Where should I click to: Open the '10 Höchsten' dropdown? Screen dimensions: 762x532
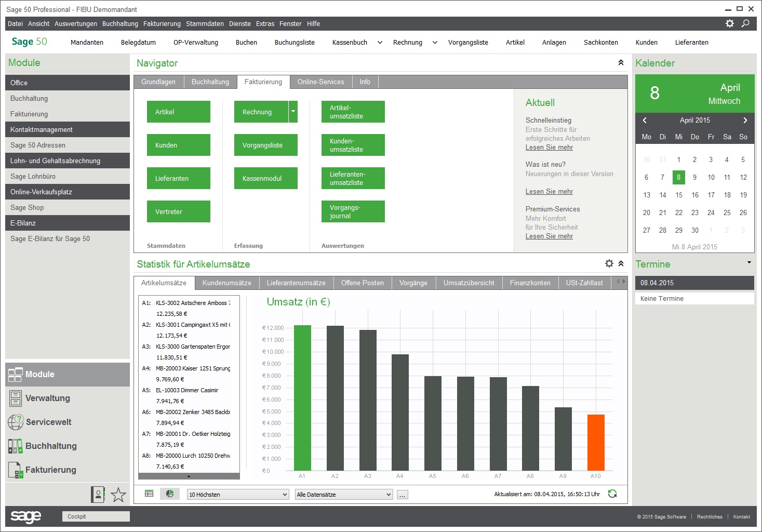237,495
